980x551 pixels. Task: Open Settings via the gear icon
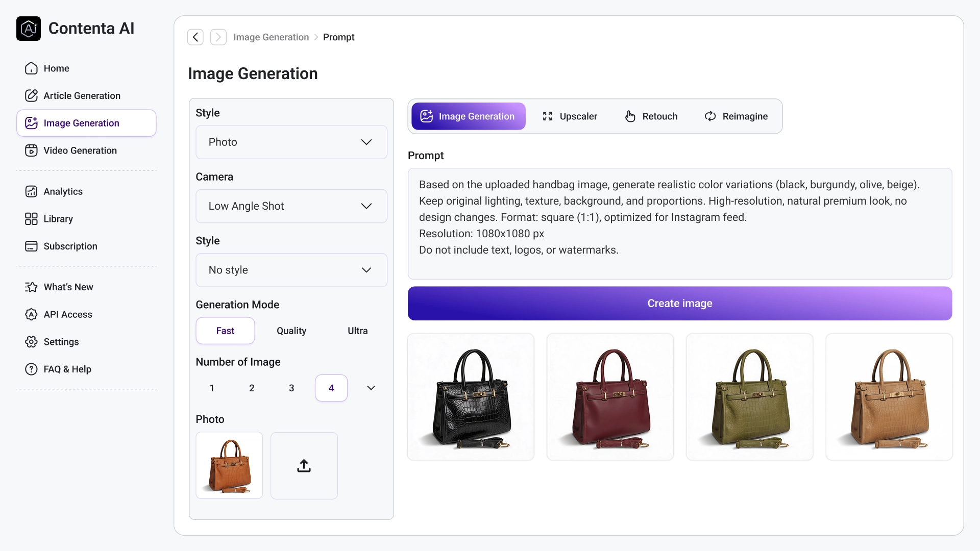[31, 342]
